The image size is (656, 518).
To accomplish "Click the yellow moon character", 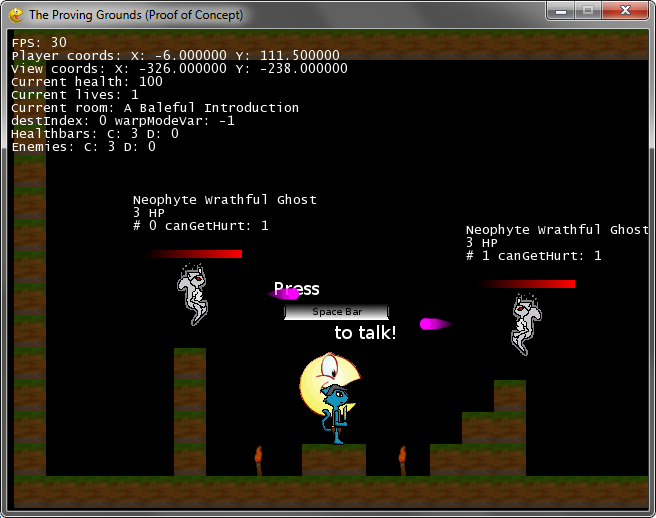I will click(x=328, y=383).
